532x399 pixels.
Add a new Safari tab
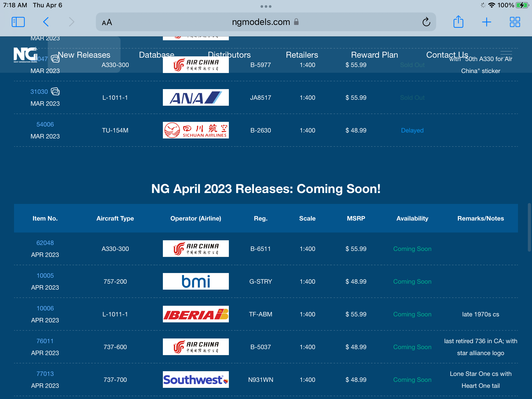tap(487, 22)
